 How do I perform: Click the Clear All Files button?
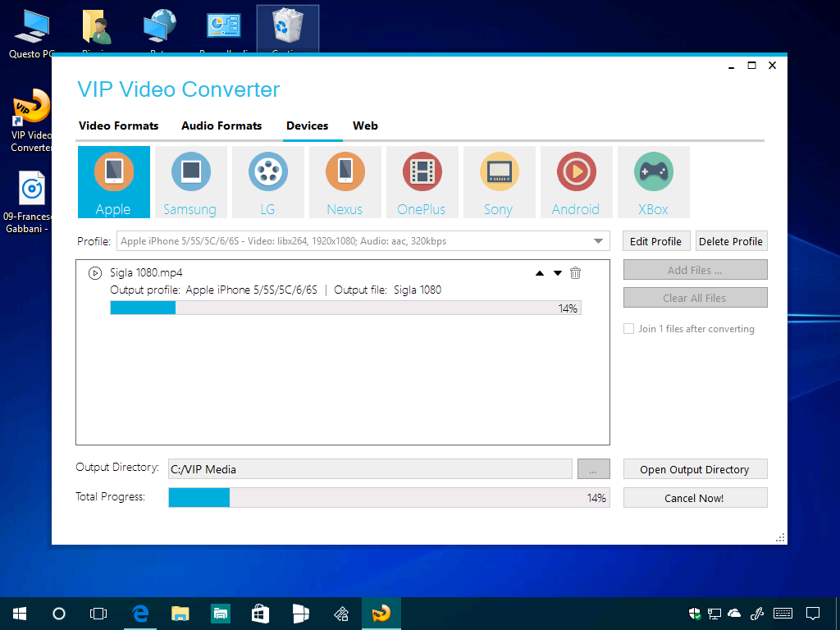coord(695,298)
